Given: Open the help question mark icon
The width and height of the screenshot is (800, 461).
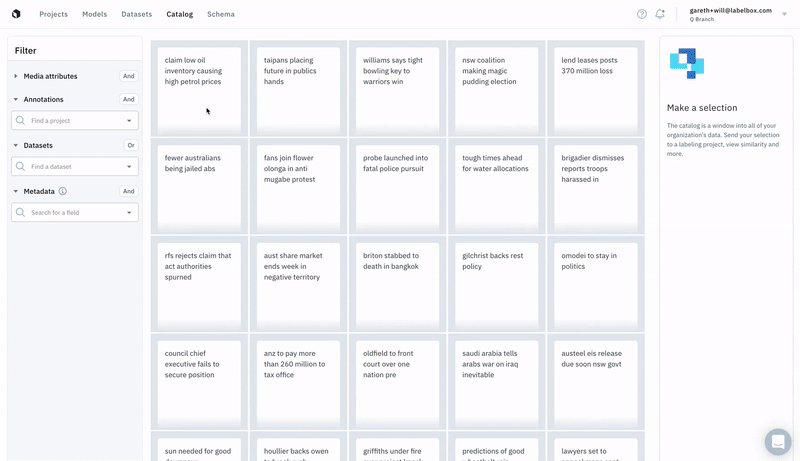Looking at the screenshot, I should coord(642,14).
